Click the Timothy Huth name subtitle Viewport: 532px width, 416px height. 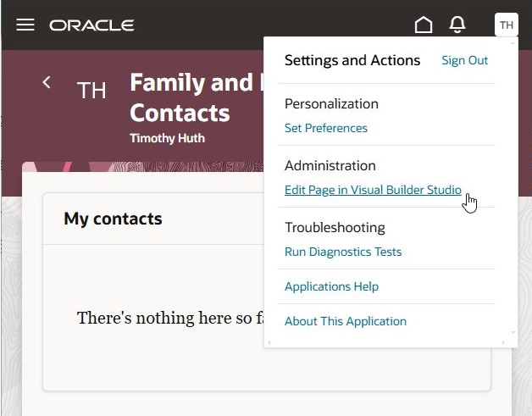pyautogui.click(x=167, y=137)
